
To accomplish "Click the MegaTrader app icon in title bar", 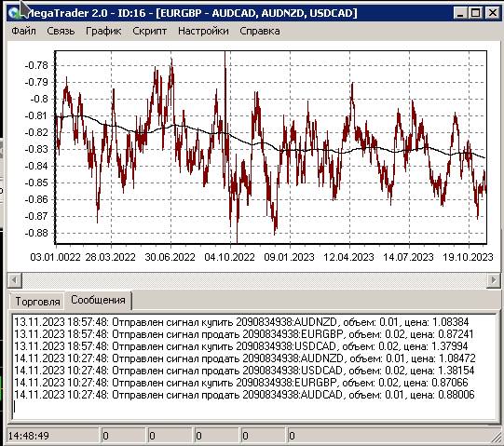I will [x=15, y=13].
